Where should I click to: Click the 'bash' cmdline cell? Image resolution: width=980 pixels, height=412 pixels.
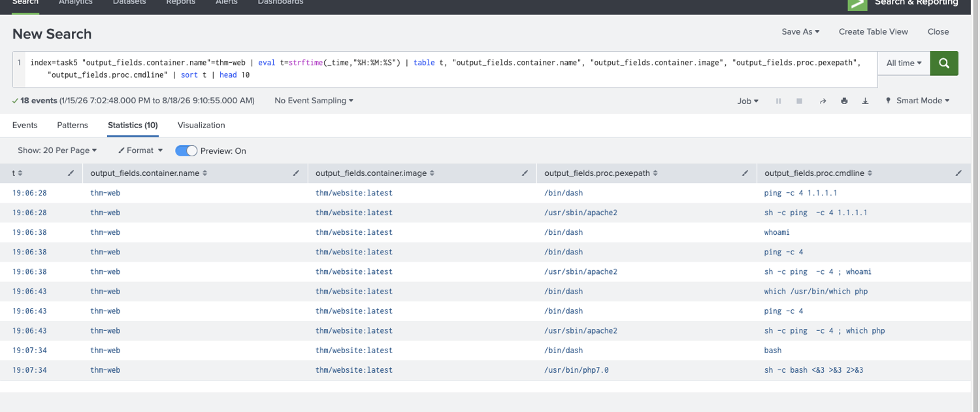coord(772,350)
